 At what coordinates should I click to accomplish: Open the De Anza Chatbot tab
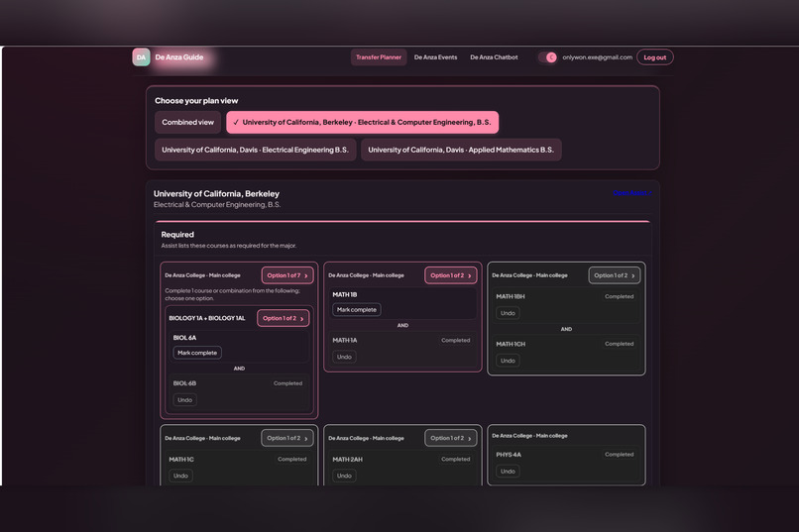click(494, 57)
